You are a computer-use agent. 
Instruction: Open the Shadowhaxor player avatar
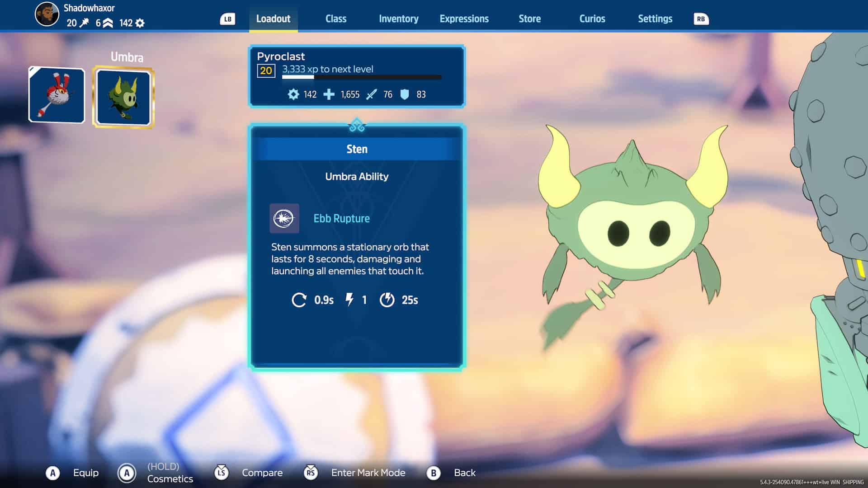click(x=47, y=14)
